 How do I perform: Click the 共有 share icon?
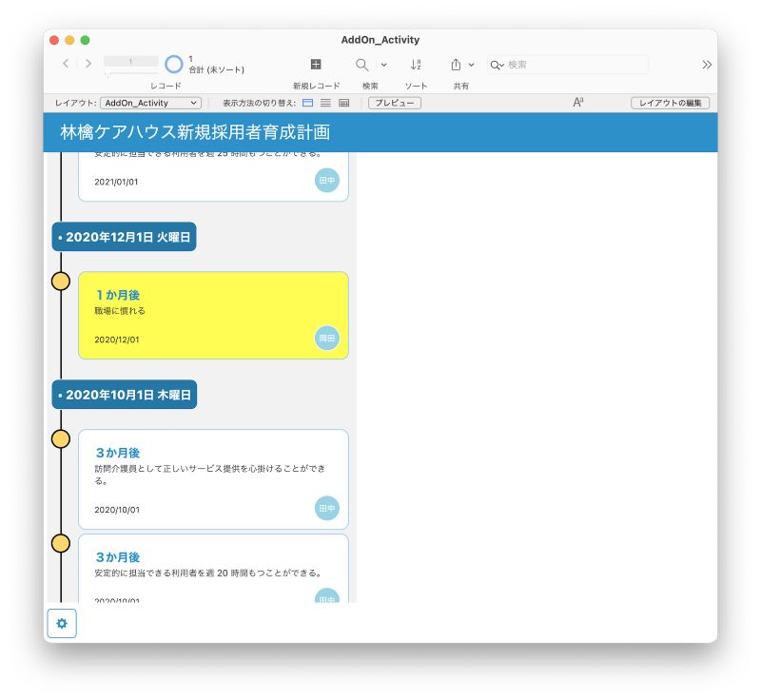click(456, 65)
